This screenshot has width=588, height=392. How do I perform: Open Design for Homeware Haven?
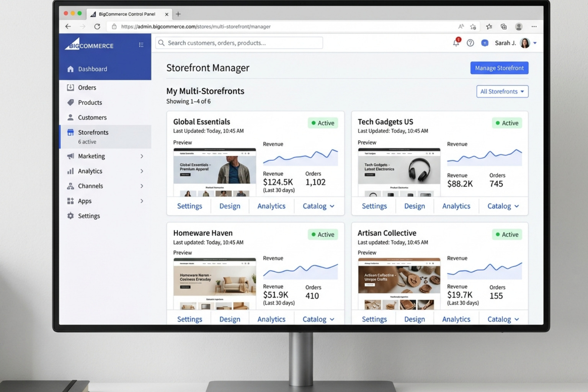230,319
